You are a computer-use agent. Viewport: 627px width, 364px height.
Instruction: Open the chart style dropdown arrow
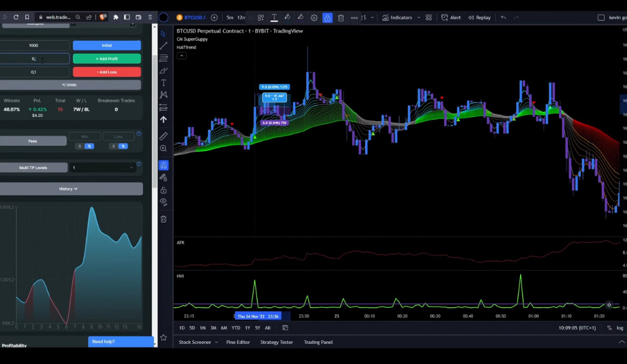pyautogui.click(x=372, y=18)
